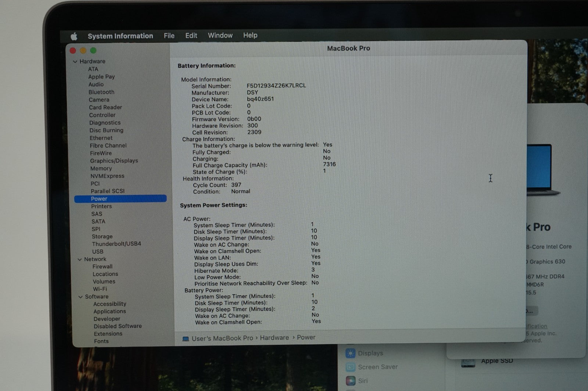
Task: Click the laptop icon in path bar
Action: click(x=186, y=338)
